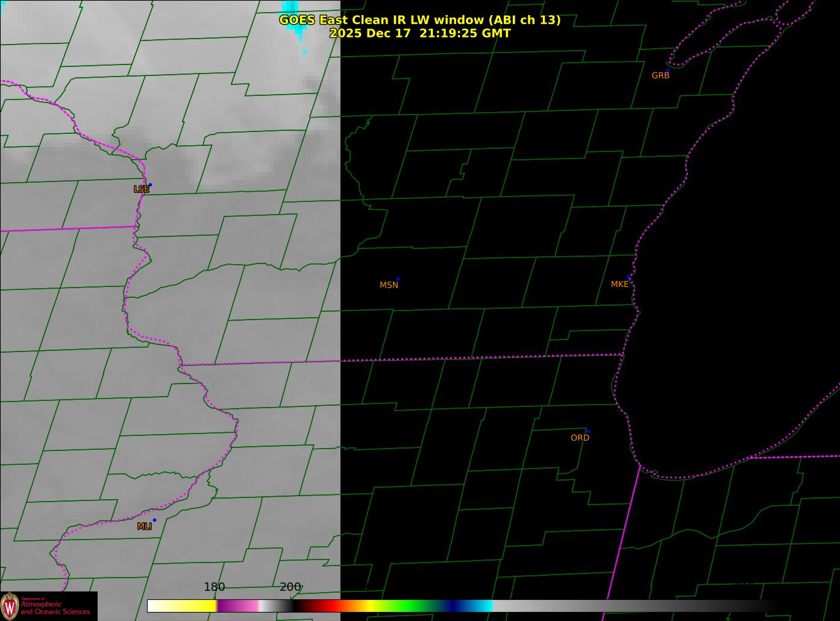The width and height of the screenshot is (840, 621).
Task: Select the MKE station label
Action: [x=619, y=284]
